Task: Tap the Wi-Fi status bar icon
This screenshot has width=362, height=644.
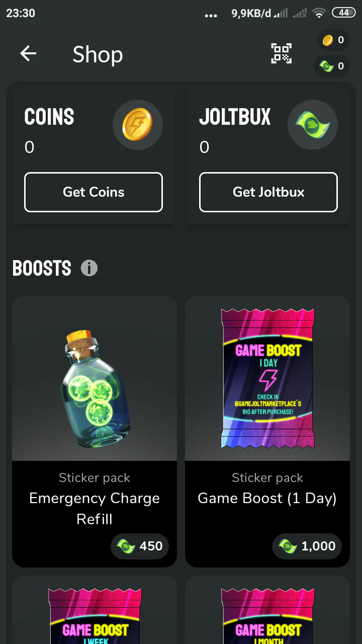Action: click(319, 14)
